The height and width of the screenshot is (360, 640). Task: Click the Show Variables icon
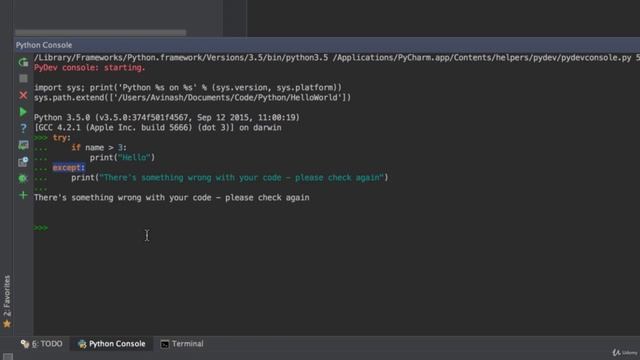[x=23, y=145]
